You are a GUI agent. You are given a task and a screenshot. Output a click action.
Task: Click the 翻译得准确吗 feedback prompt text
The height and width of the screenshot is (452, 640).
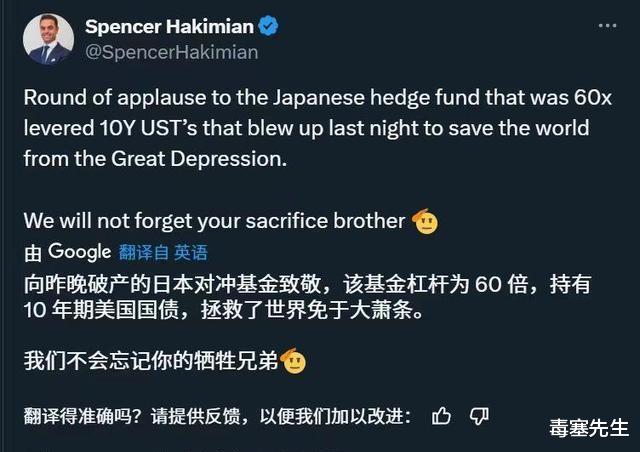(217, 416)
